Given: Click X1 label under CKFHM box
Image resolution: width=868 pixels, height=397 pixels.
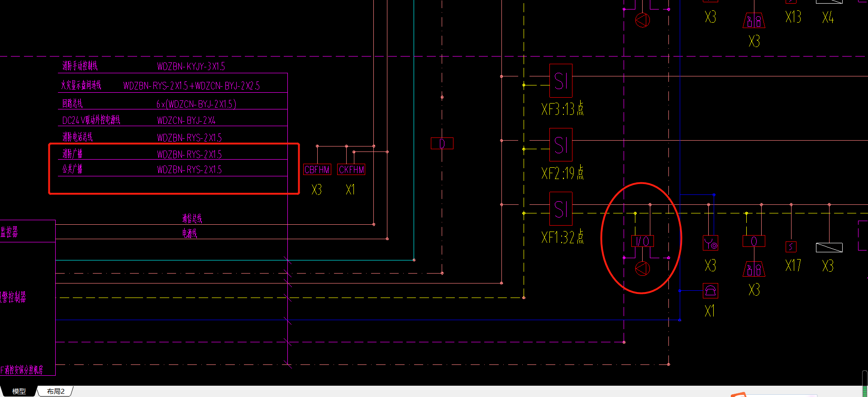Looking at the screenshot, I should coord(350,190).
